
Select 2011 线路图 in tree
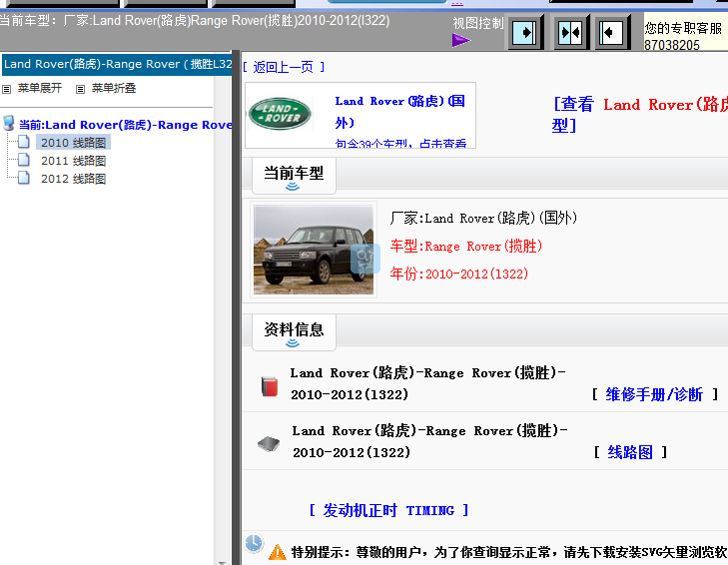(73, 161)
